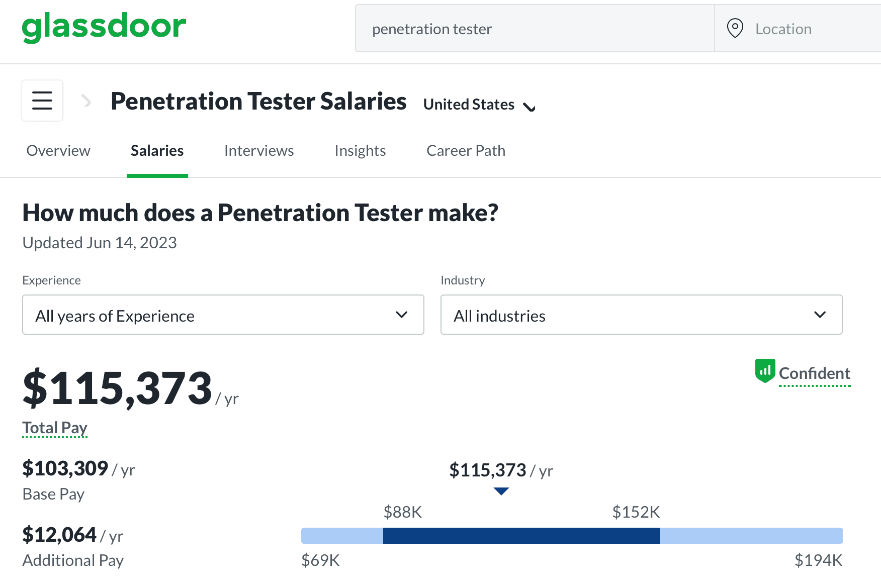
Task: Click the Location input field
Action: click(799, 29)
